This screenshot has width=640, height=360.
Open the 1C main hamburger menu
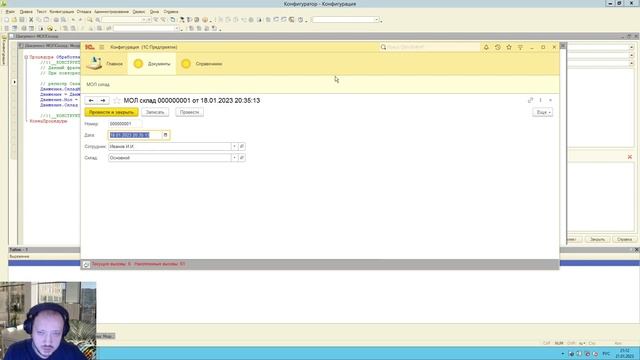[x=102, y=47]
